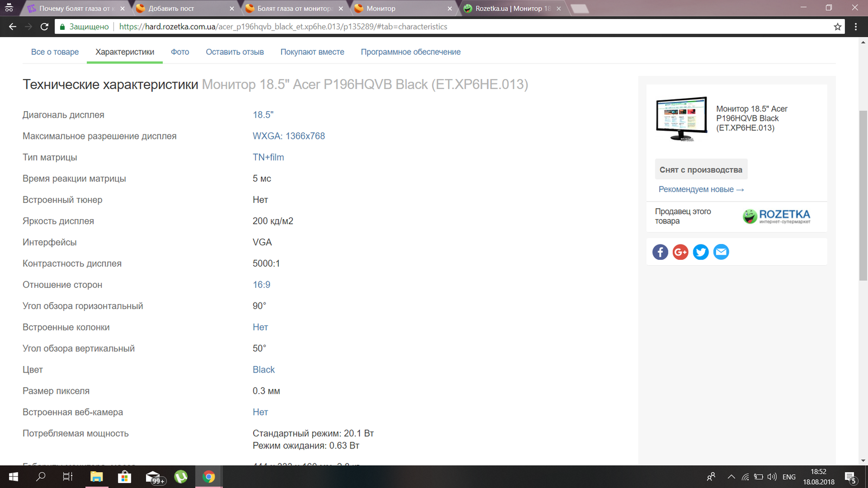Close the 'Добавить пост' tab
The height and width of the screenshot is (488, 868).
(x=232, y=9)
